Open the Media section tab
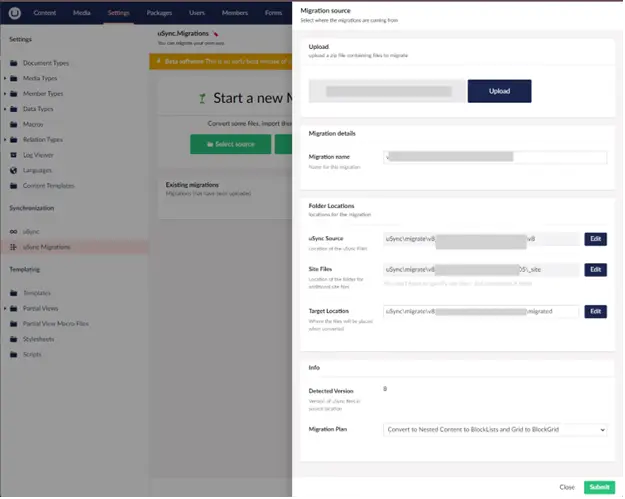Viewport: 625px width, 499px height. (81, 13)
